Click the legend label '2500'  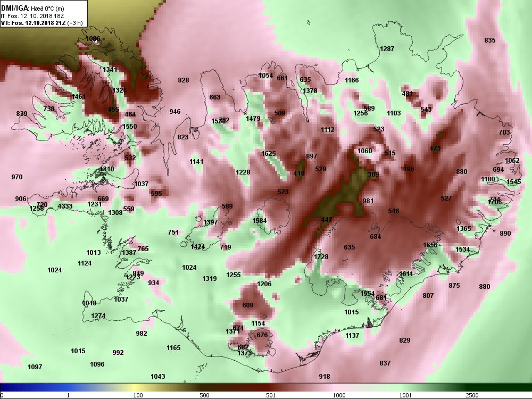pos(471,395)
